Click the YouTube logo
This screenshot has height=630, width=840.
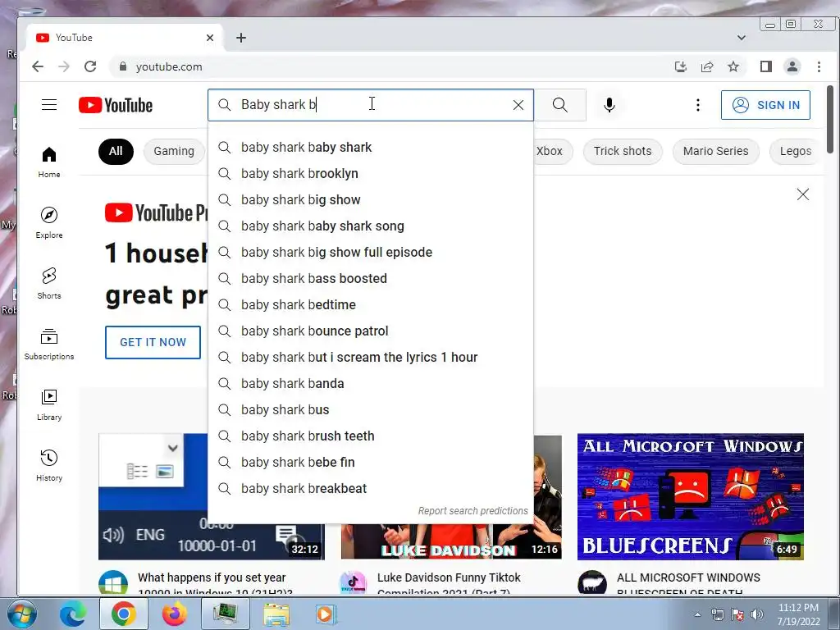(116, 105)
